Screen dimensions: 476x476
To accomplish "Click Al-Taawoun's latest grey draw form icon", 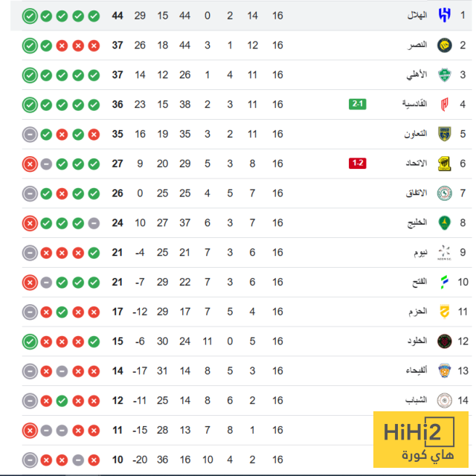I will (x=30, y=134).
